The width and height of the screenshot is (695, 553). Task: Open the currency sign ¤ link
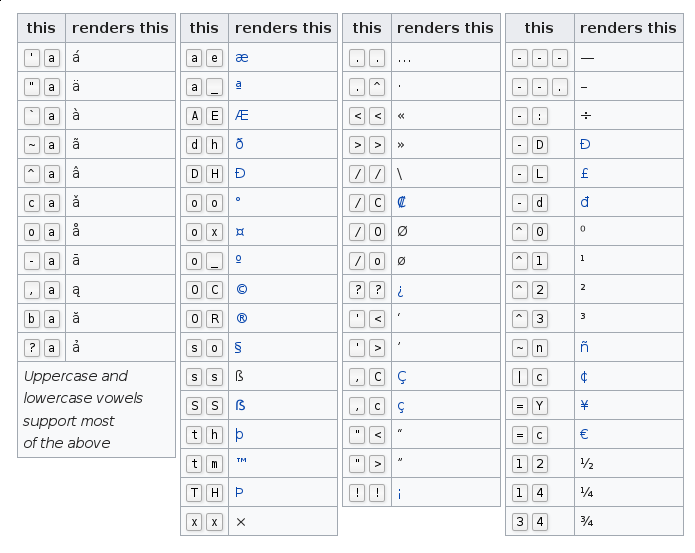(x=240, y=231)
